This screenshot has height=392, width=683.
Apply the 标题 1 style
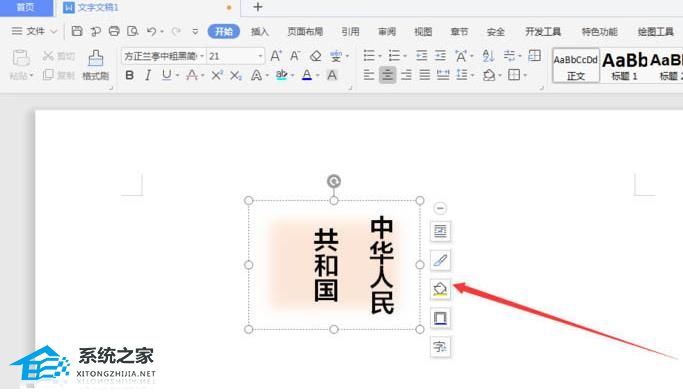(x=624, y=66)
